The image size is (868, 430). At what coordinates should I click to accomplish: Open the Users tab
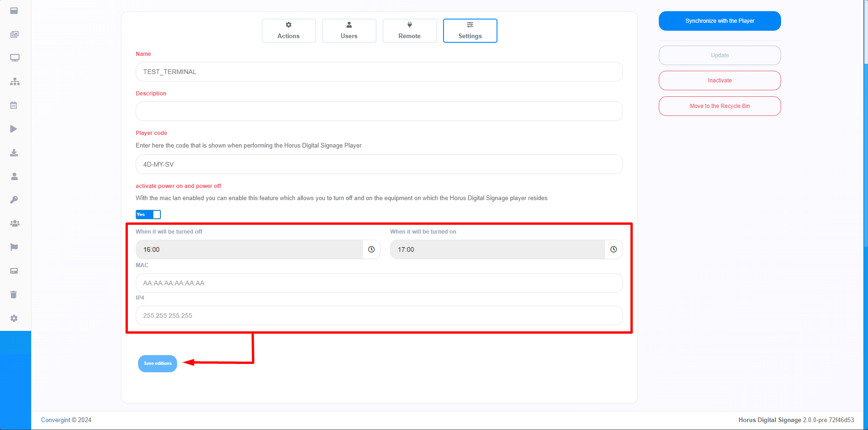[349, 31]
